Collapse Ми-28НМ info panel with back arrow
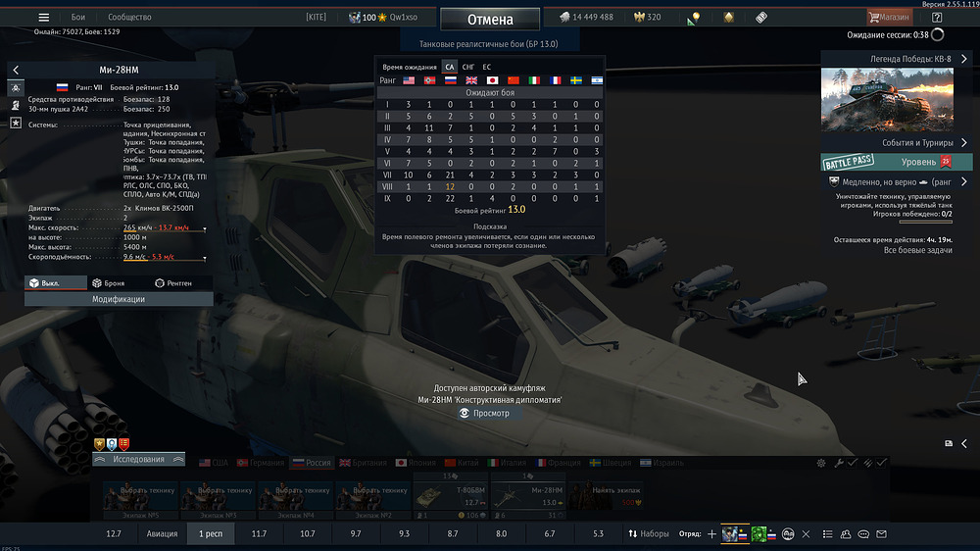Screen dimensions: 980x551 click(17, 70)
